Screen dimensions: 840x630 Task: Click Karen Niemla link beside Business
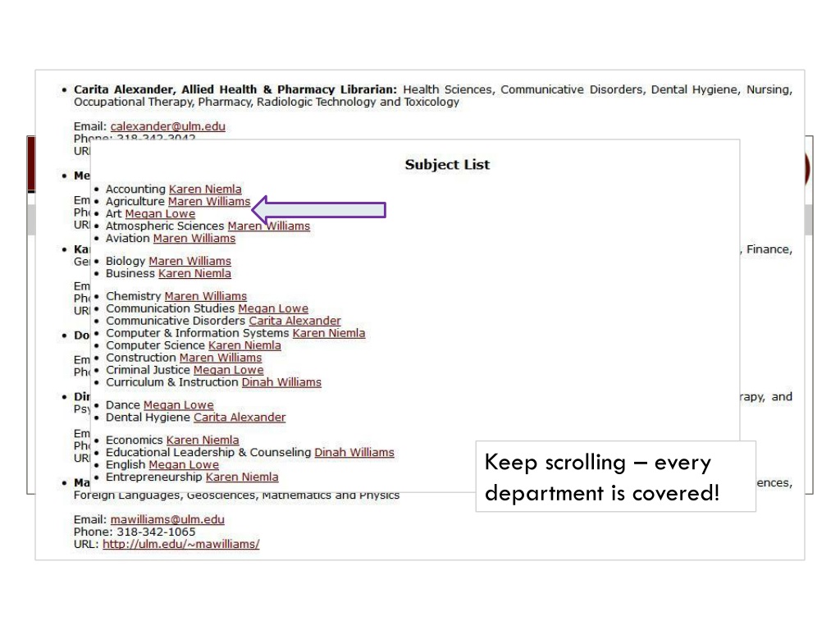coord(194,273)
